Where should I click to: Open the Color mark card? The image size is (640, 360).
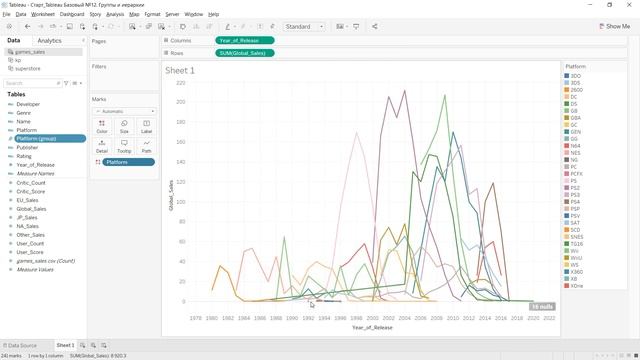pyautogui.click(x=102, y=127)
